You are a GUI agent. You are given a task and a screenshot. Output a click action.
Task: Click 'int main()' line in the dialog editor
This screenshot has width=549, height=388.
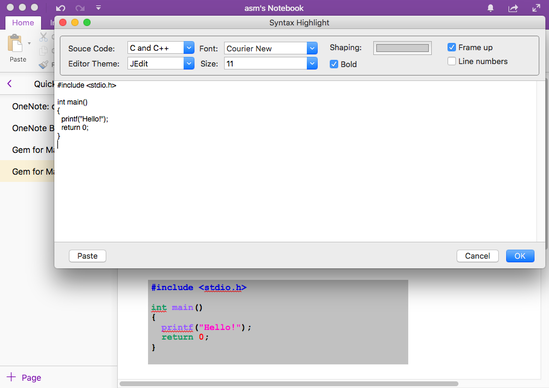click(x=72, y=102)
